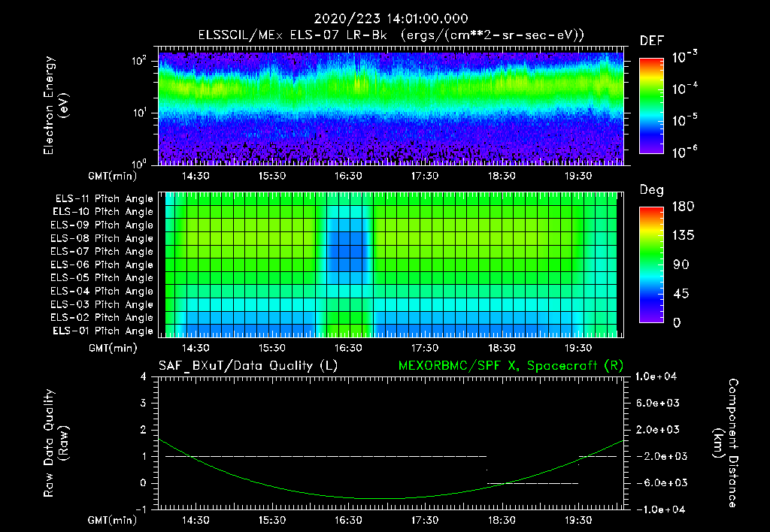Click the 45 value on Deg scale
Image resolution: width=770 pixels, height=532 pixels.
pyautogui.click(x=681, y=294)
